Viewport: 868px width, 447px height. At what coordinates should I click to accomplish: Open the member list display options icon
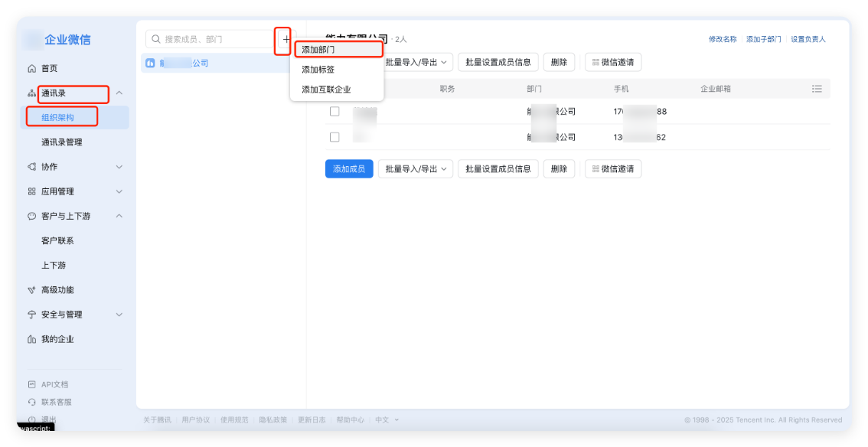(x=817, y=88)
